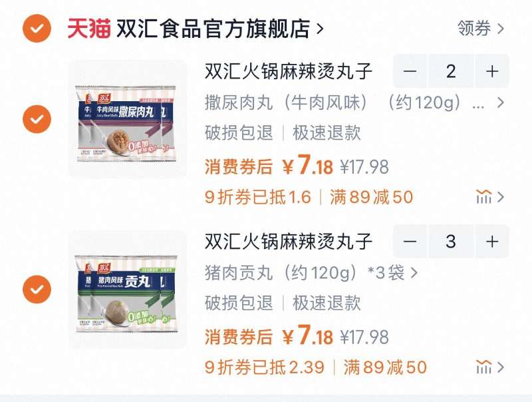
Task: Edit quantity field showing 2
Action: (451, 71)
